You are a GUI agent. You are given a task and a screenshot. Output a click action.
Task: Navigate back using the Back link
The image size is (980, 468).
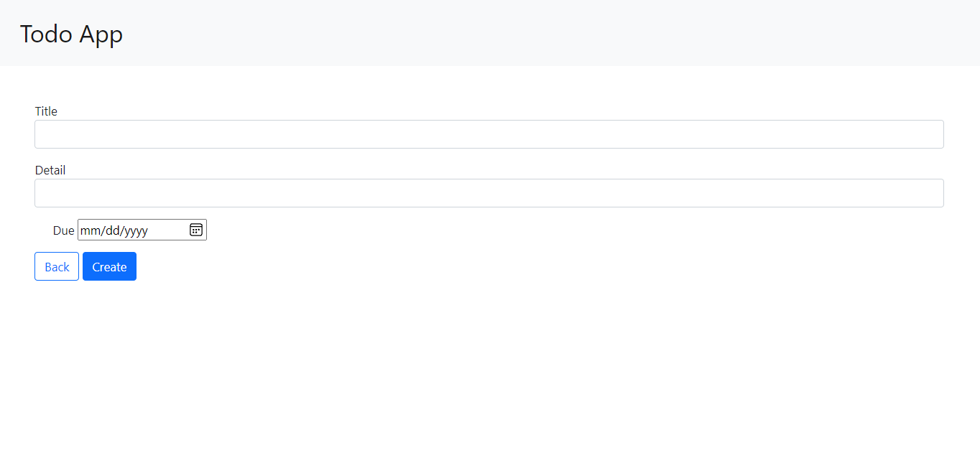pyautogui.click(x=56, y=266)
